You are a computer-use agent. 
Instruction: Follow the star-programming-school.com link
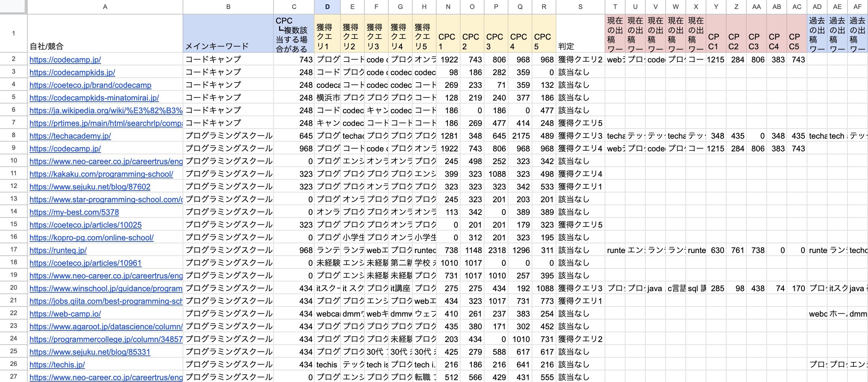click(x=106, y=199)
